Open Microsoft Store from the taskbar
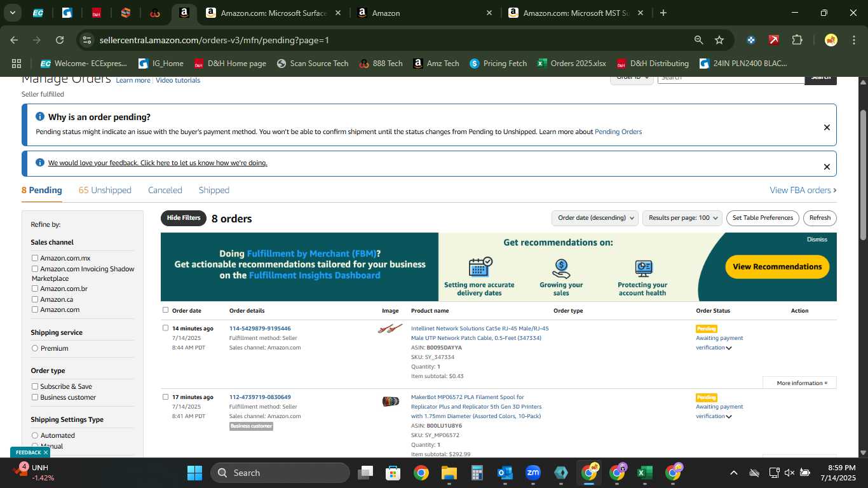The height and width of the screenshot is (488, 868). 393,473
